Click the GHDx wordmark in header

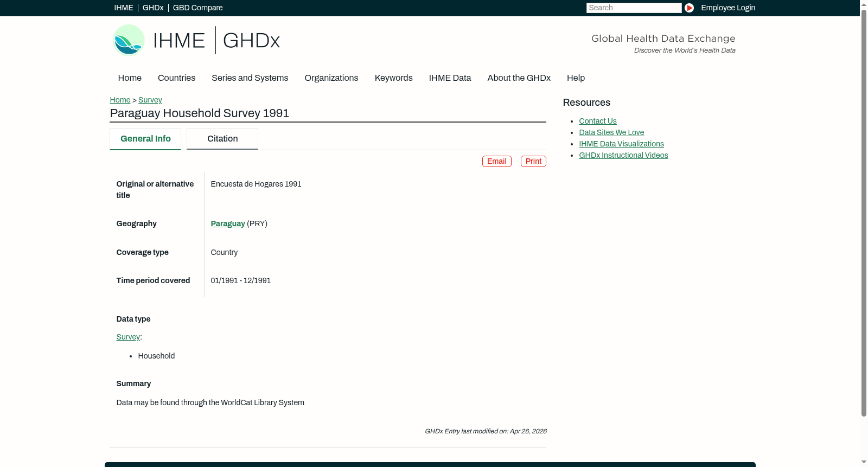click(251, 41)
